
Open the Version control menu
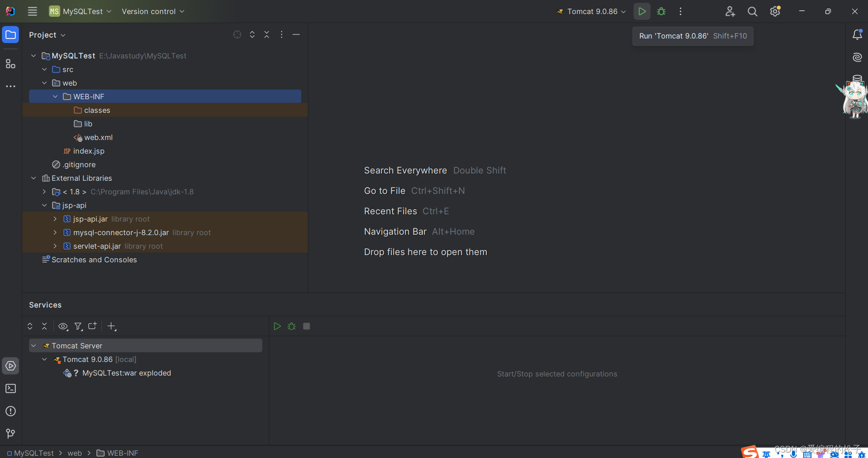click(153, 11)
